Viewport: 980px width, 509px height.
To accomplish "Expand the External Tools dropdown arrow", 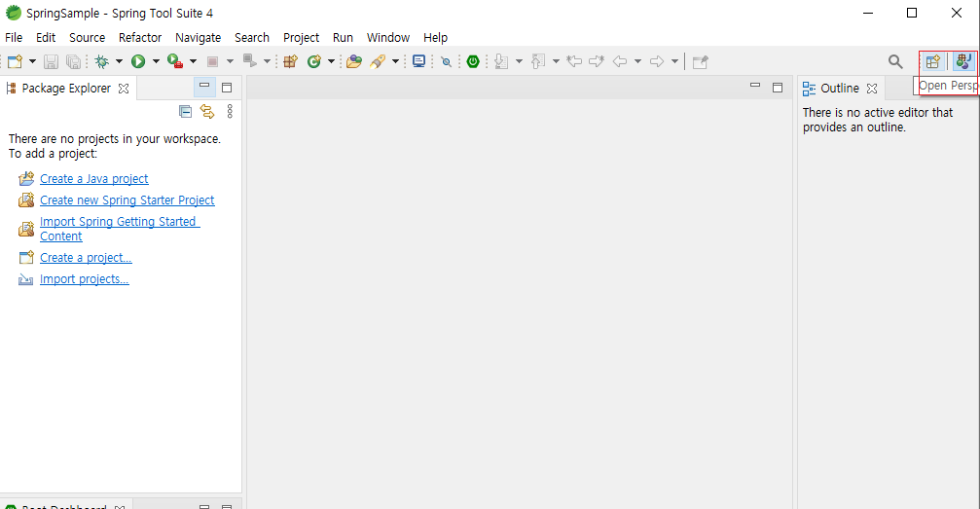I will 193,61.
